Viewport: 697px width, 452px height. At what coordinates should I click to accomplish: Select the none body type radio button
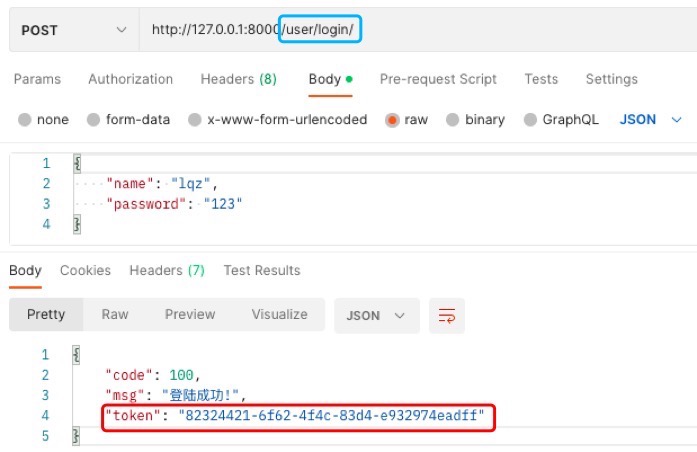[x=25, y=120]
